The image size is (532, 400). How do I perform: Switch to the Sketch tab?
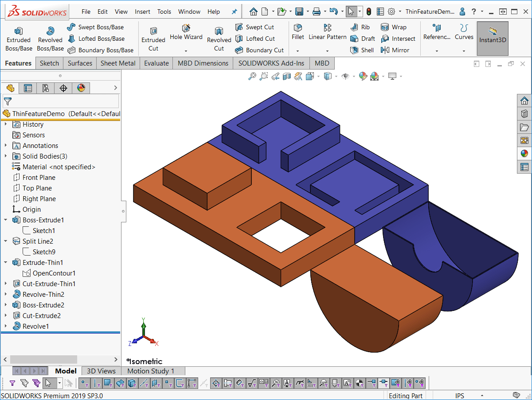pyautogui.click(x=49, y=63)
